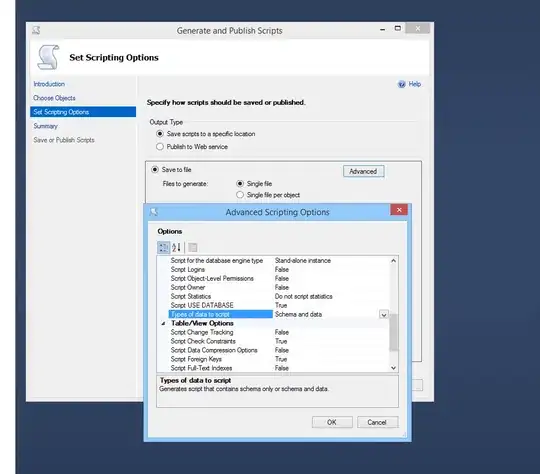Open the Schema and data dropdown arrow
Screen dimensions: 540x474
coord(384,314)
